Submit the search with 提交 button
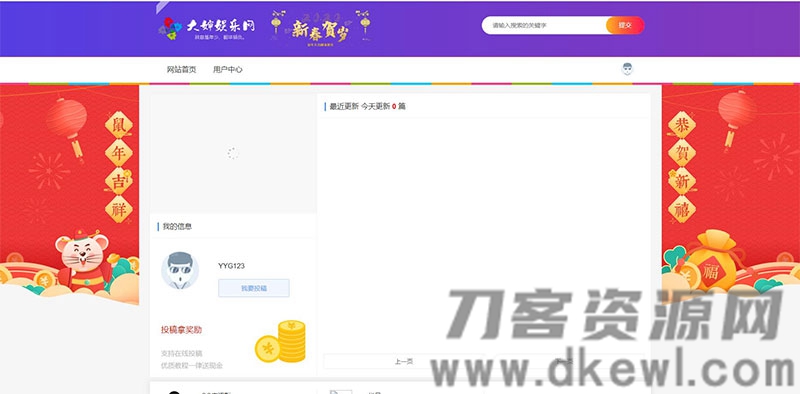800x394 pixels. click(x=625, y=25)
